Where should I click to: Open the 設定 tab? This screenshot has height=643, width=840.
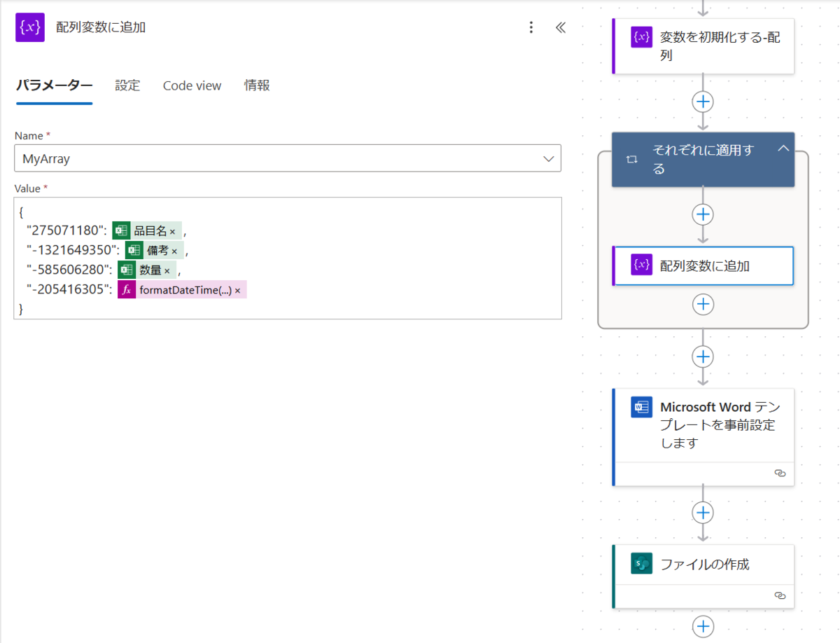click(127, 85)
